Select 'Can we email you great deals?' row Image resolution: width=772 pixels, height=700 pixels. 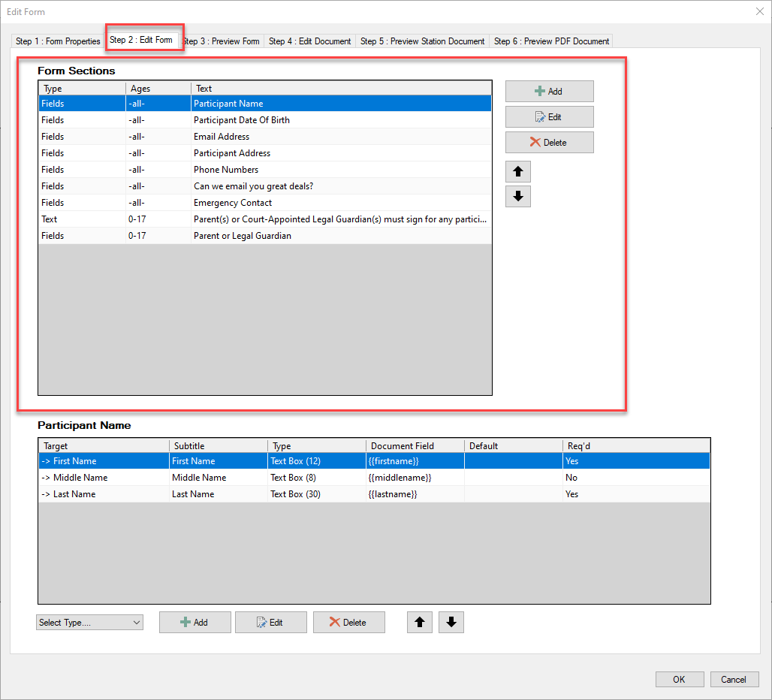click(x=265, y=186)
